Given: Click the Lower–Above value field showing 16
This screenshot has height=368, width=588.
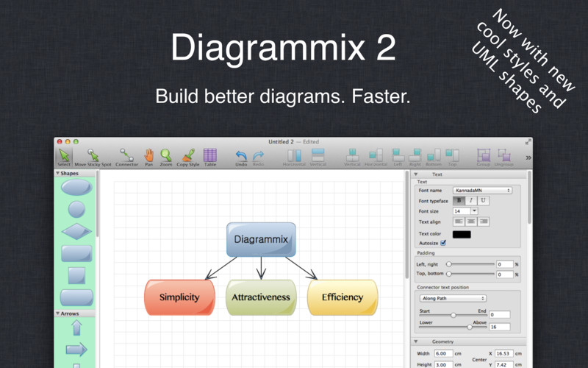Looking at the screenshot, I should coord(500,327).
